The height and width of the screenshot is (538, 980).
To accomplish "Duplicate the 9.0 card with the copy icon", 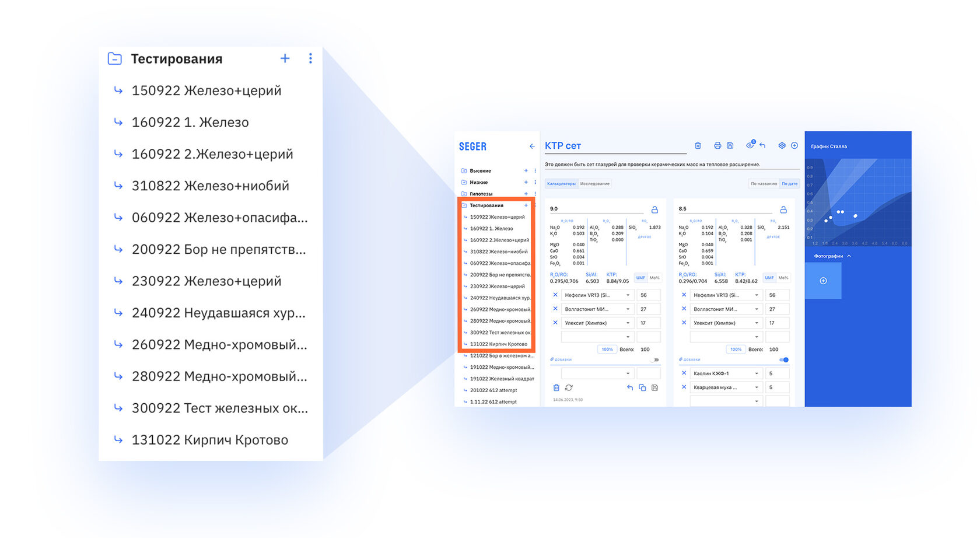I will click(x=642, y=387).
